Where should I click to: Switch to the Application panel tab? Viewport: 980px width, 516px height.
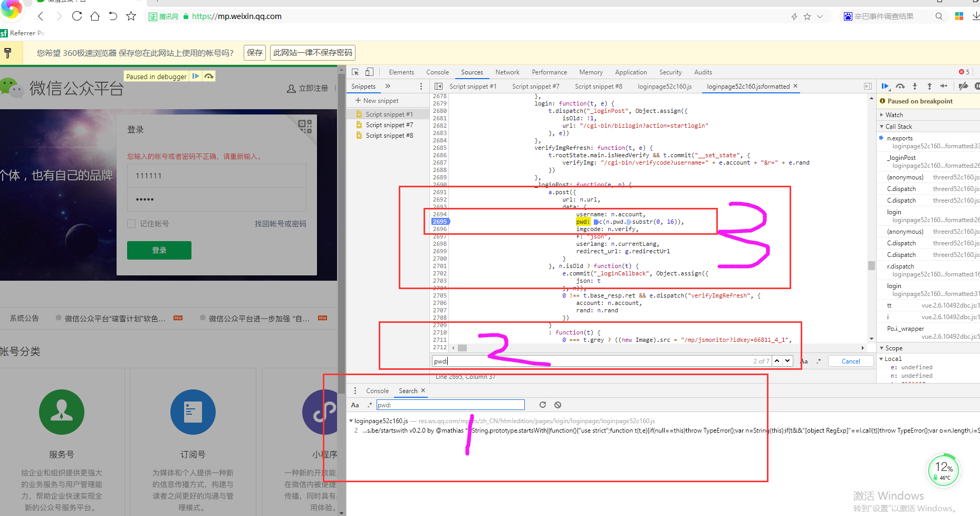631,72
